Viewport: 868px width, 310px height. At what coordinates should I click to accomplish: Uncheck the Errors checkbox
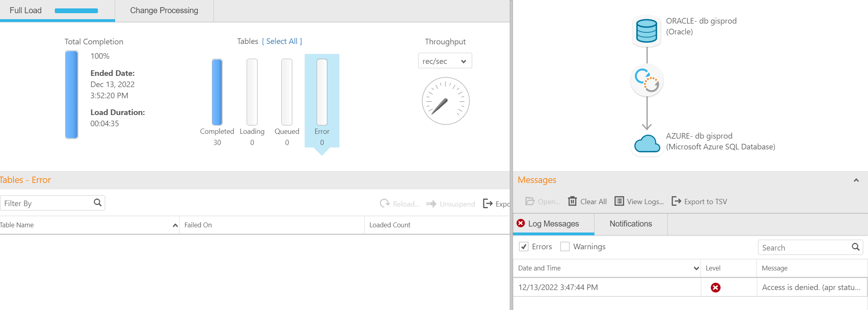524,247
